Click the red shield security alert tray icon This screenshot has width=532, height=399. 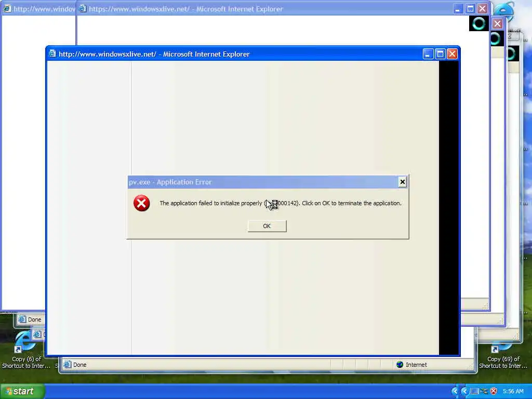point(494,391)
